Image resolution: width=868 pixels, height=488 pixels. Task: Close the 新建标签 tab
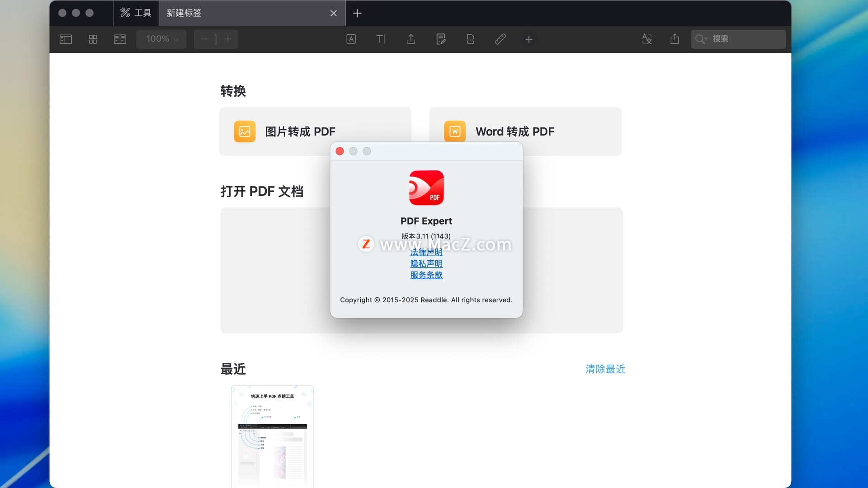[x=334, y=13]
